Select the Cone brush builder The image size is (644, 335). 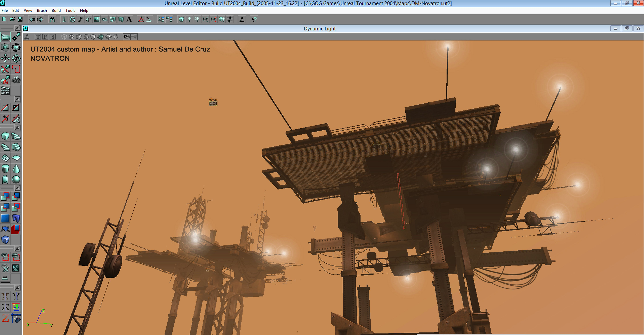(16, 168)
